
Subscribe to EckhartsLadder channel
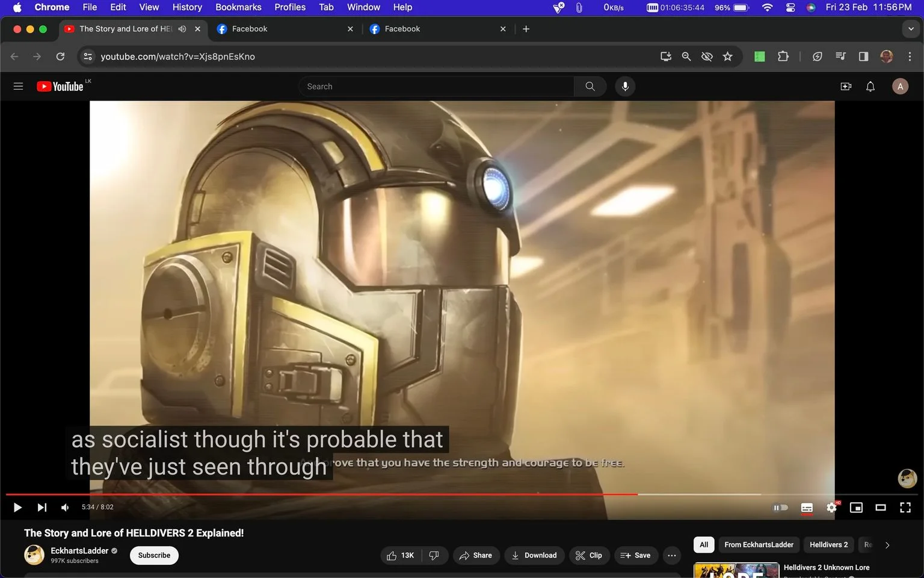tap(154, 555)
